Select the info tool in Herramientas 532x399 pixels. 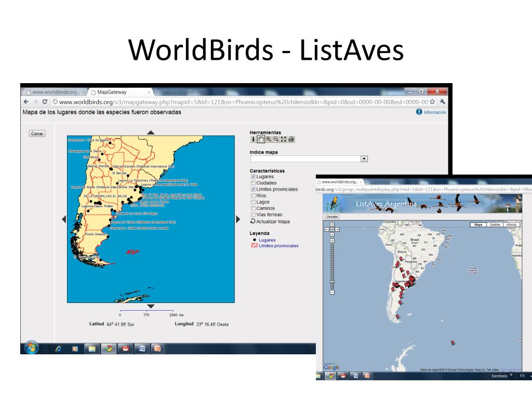[x=253, y=139]
